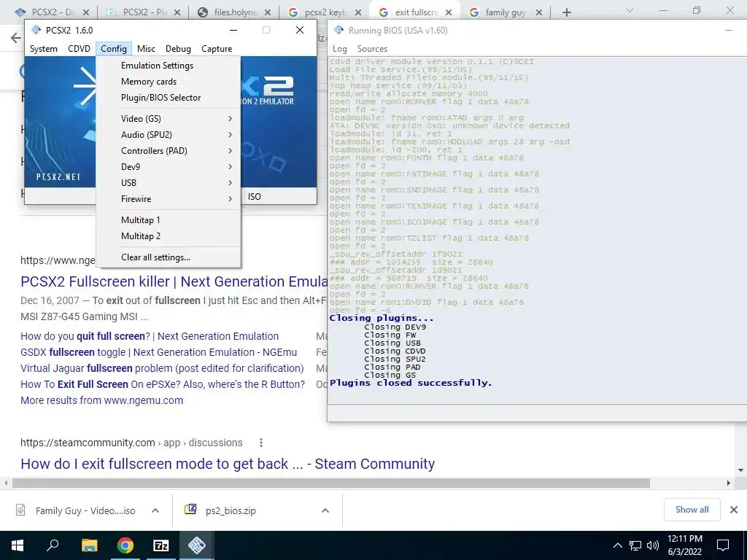Open network status tray icon
747x560 pixels.
[635, 545]
